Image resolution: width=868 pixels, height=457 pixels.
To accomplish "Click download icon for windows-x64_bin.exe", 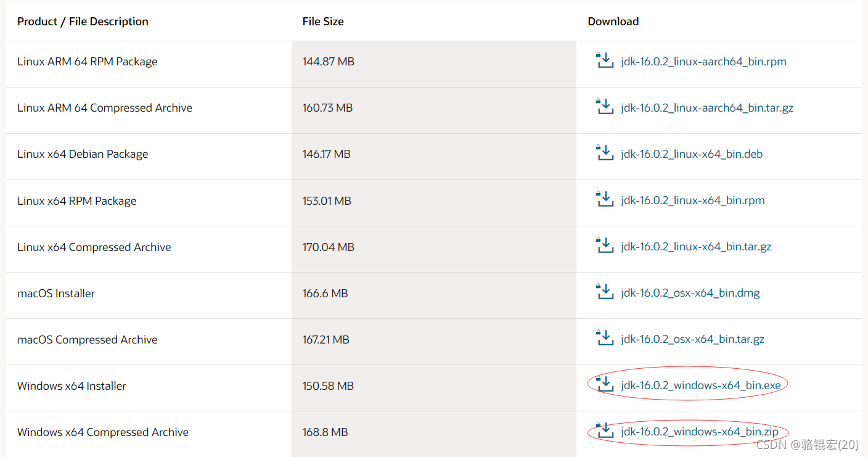I will click(605, 384).
